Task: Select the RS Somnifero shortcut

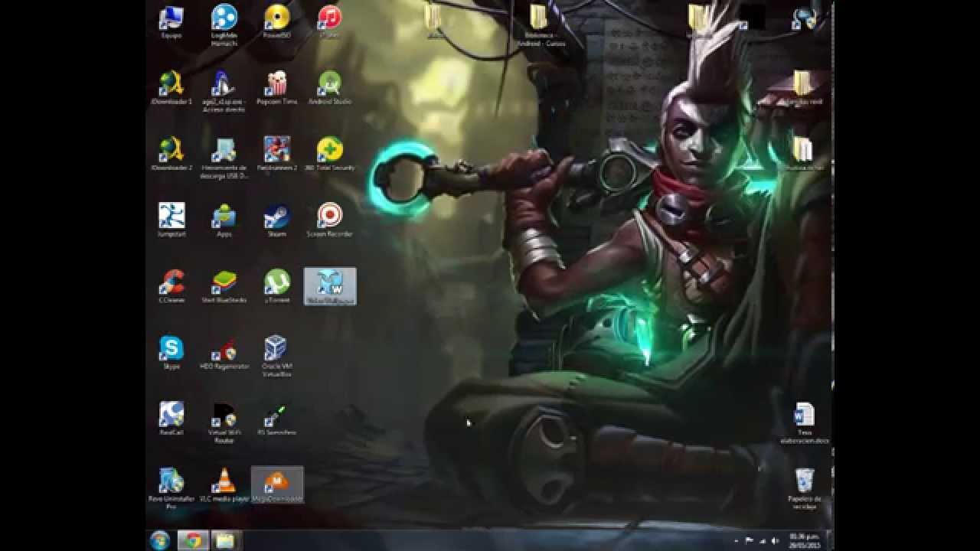Action: click(x=276, y=419)
